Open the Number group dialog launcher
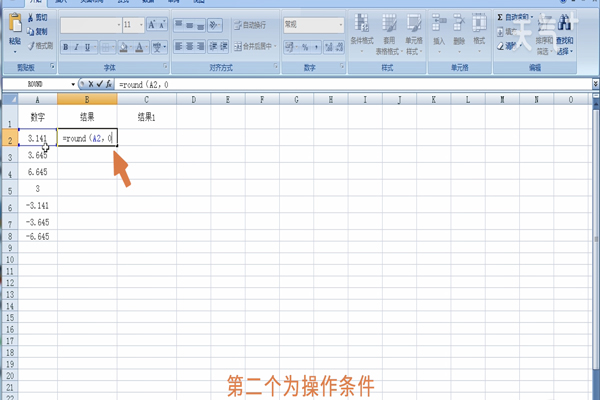Screen dimensions: 600x400 coord(342,67)
